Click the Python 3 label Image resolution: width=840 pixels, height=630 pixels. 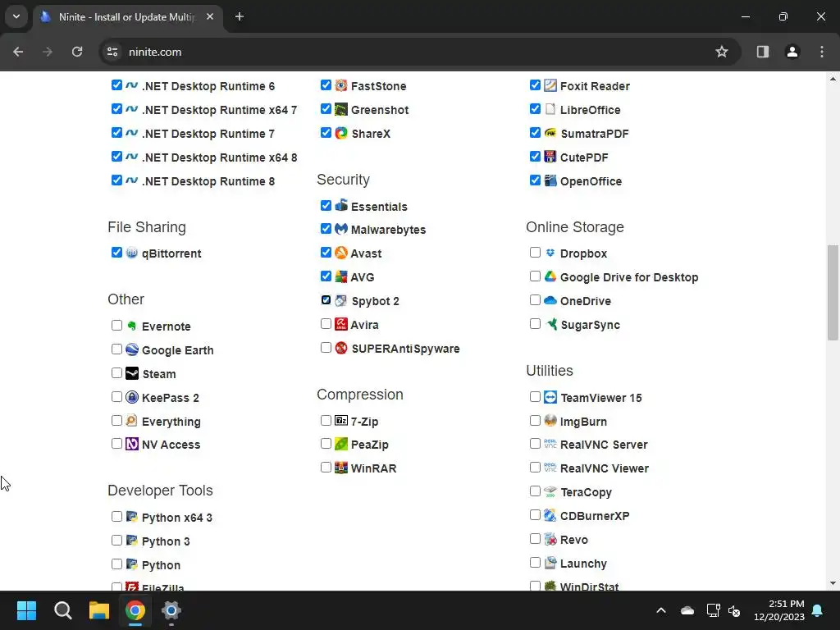coord(166,541)
